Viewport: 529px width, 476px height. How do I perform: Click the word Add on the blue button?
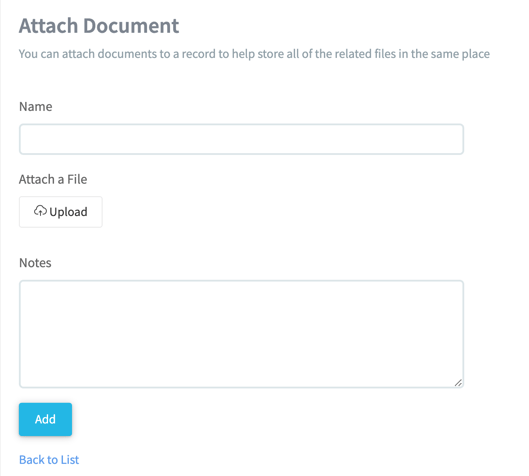[x=45, y=419]
